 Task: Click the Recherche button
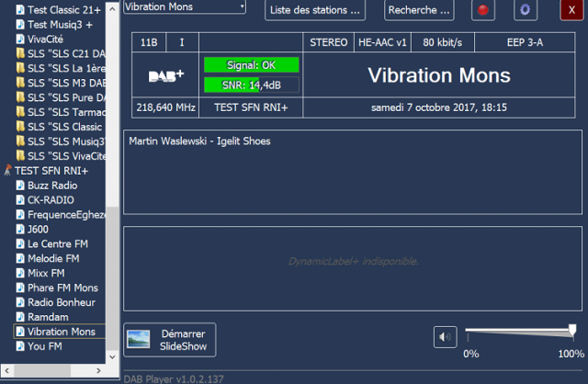419,10
